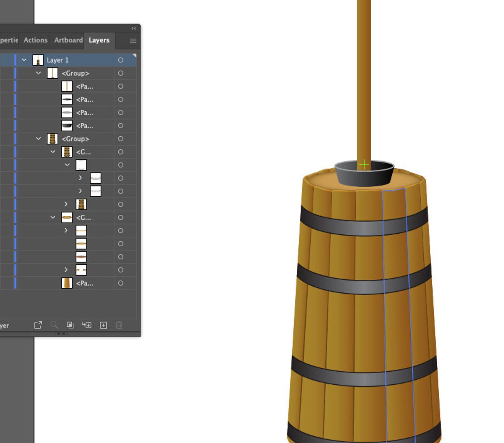Image resolution: width=504 pixels, height=443 pixels.
Task: Click the green center point crosshair
Action: [364, 165]
